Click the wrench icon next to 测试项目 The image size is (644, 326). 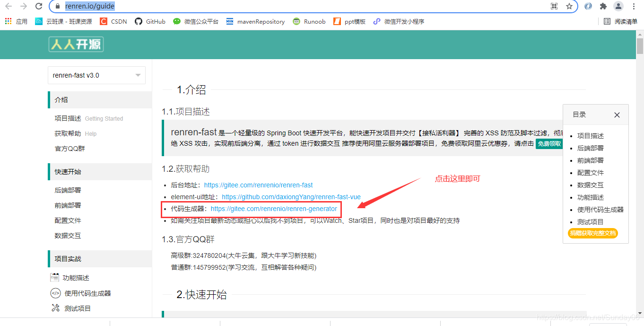pos(56,308)
